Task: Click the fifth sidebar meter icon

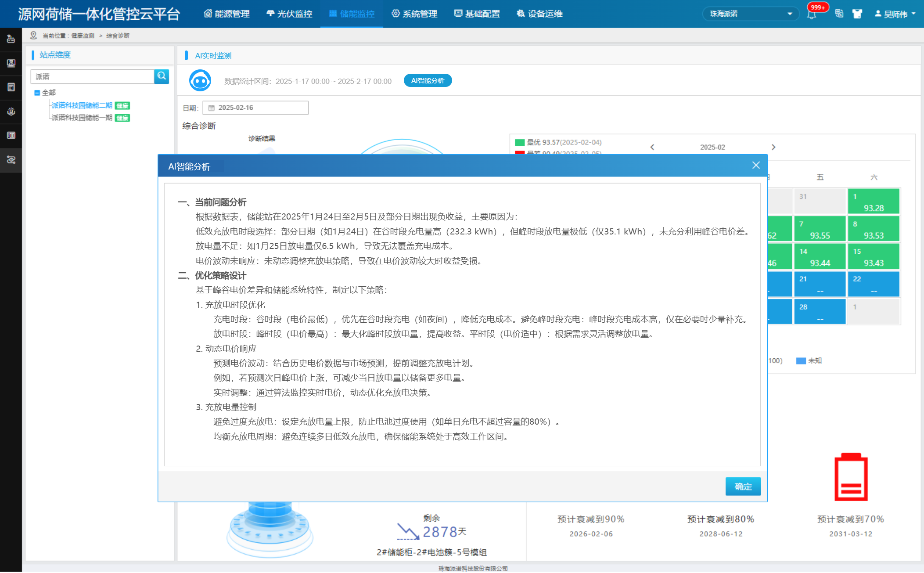Action: (11, 135)
